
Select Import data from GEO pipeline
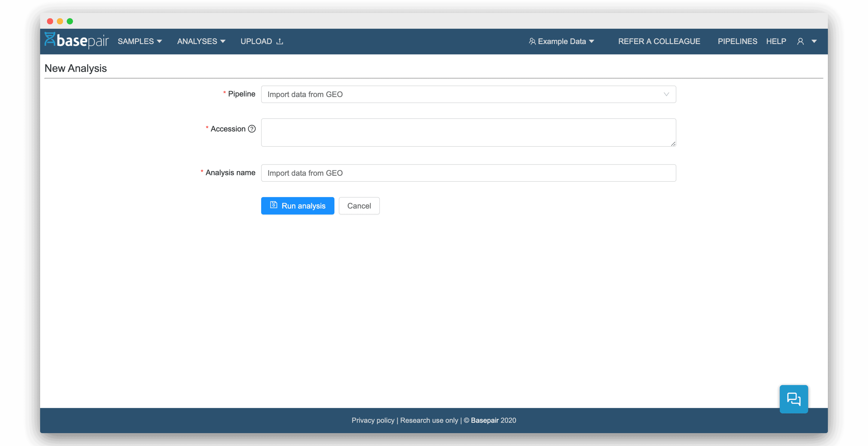click(468, 94)
